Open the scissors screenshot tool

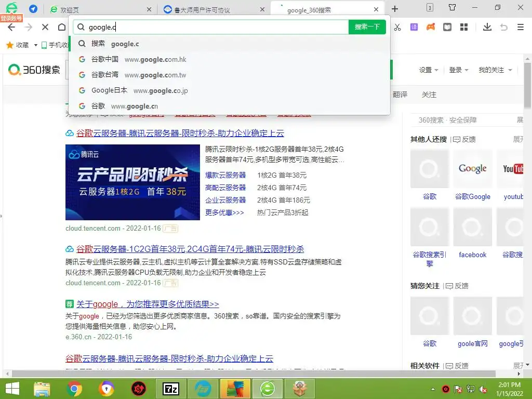(397, 27)
